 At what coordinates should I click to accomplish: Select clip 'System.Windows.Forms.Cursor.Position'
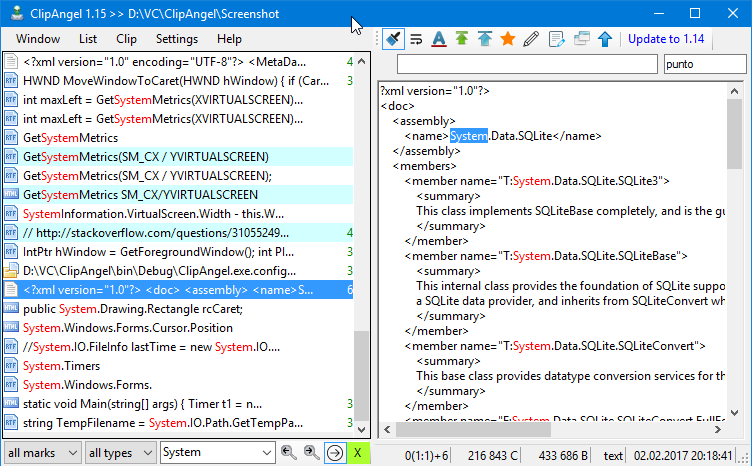178,328
